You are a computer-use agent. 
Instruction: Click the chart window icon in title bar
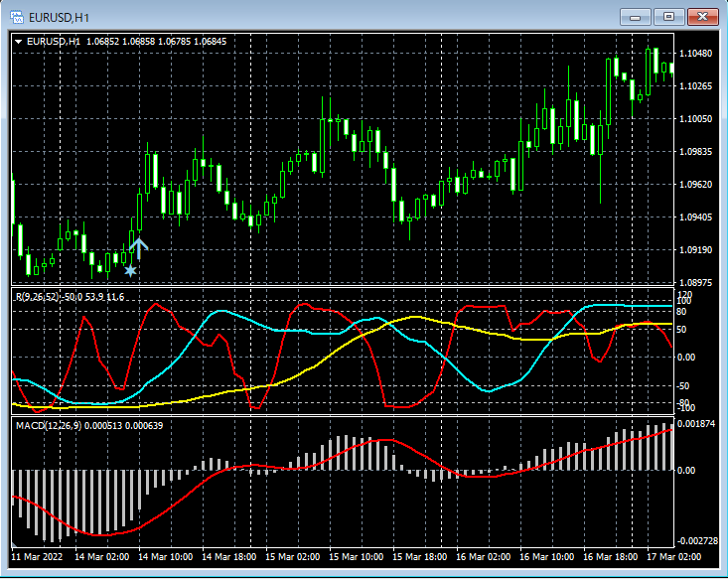click(18, 16)
